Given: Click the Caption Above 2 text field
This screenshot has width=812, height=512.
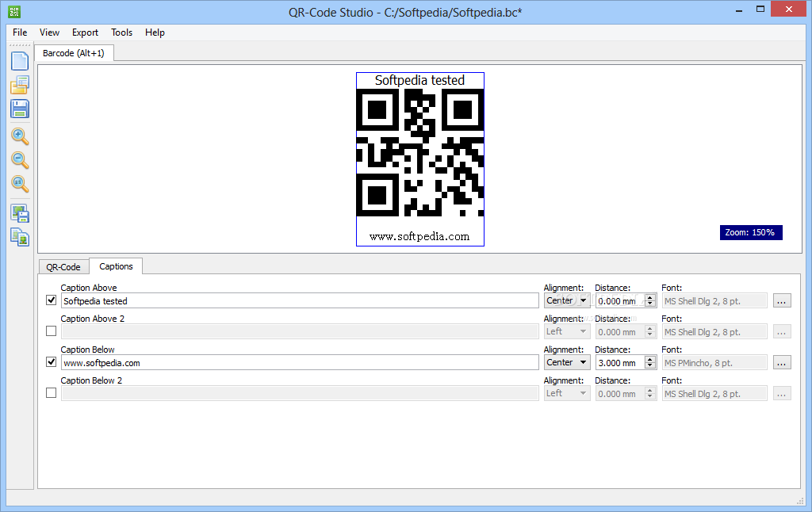Looking at the screenshot, I should (300, 331).
